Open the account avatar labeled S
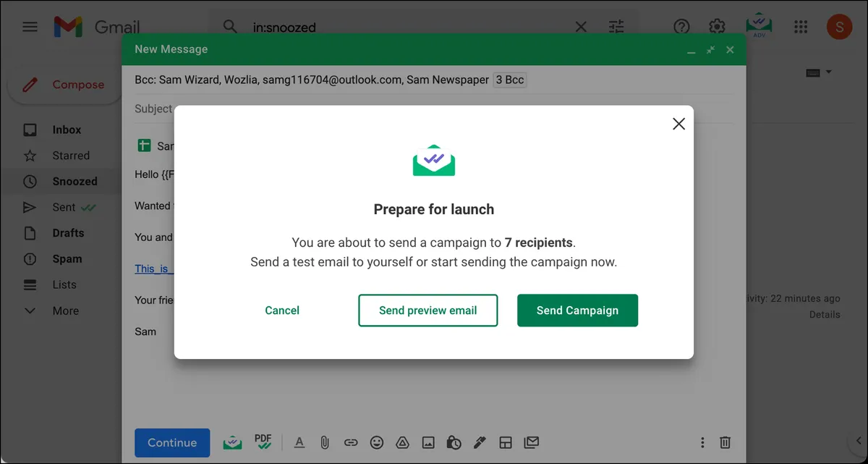 (839, 27)
